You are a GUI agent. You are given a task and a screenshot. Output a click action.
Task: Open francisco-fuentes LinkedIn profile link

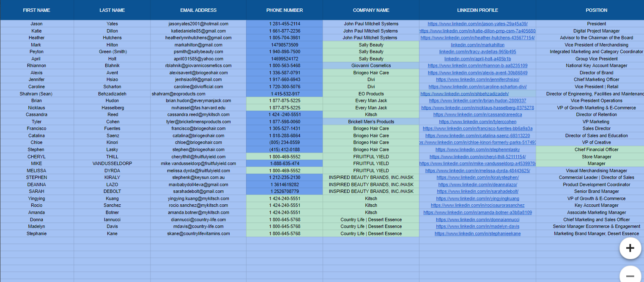point(478,129)
